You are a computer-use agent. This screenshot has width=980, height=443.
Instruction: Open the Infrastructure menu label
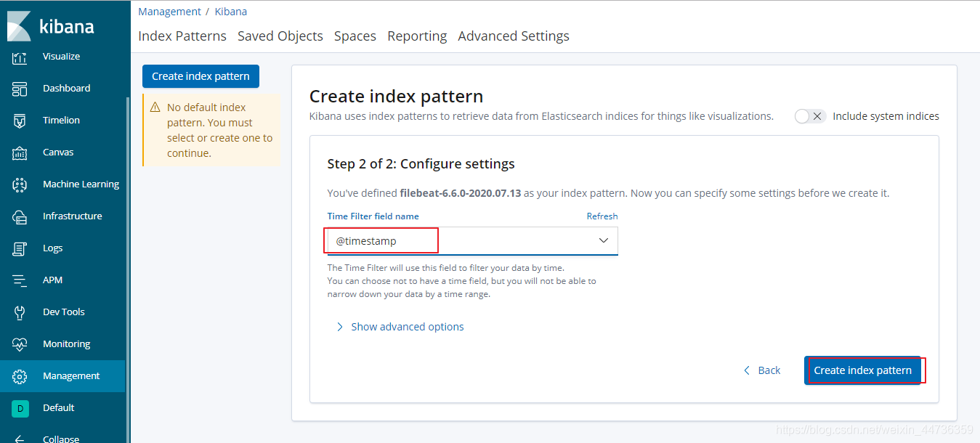[73, 216]
